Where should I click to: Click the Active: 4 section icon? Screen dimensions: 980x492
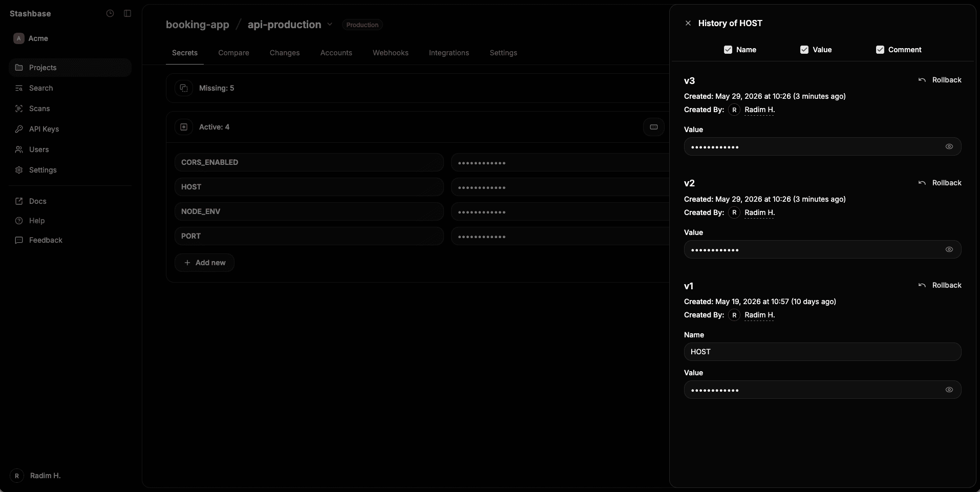click(184, 127)
